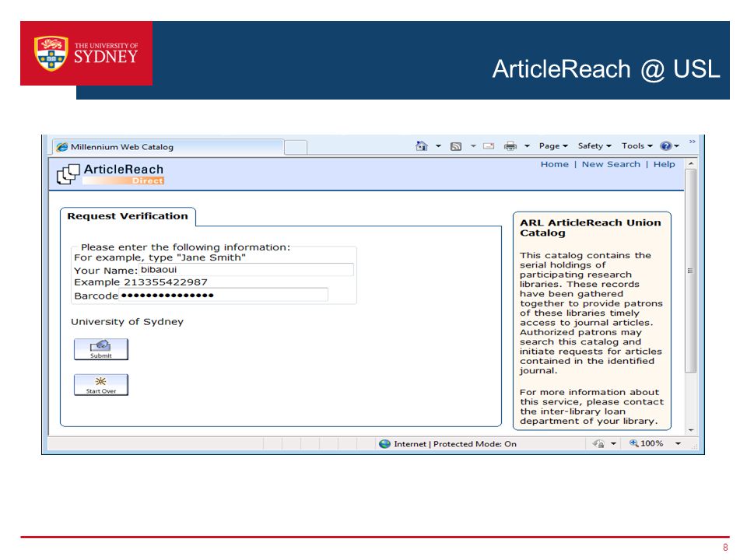Viewport: 747px width, 560px height.
Task: Follow the Home link
Action: point(555,164)
